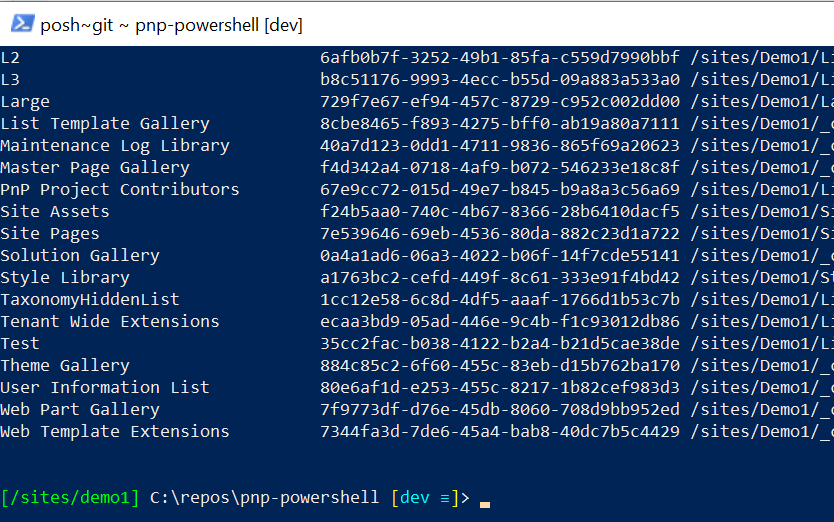
Task: Click the window title 'posh~git ~ pnp-powershell [dev]'
Action: [171, 25]
